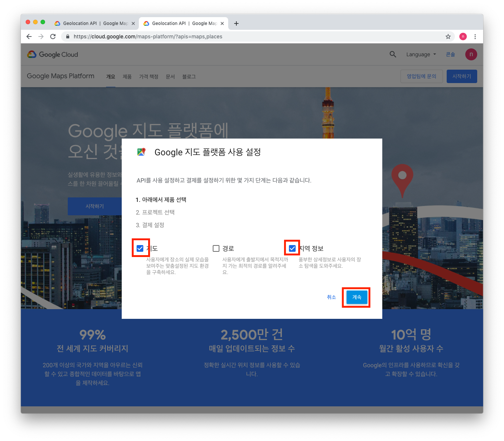Click the step '1. 아래에서 제품 선택' text

pyautogui.click(x=161, y=200)
